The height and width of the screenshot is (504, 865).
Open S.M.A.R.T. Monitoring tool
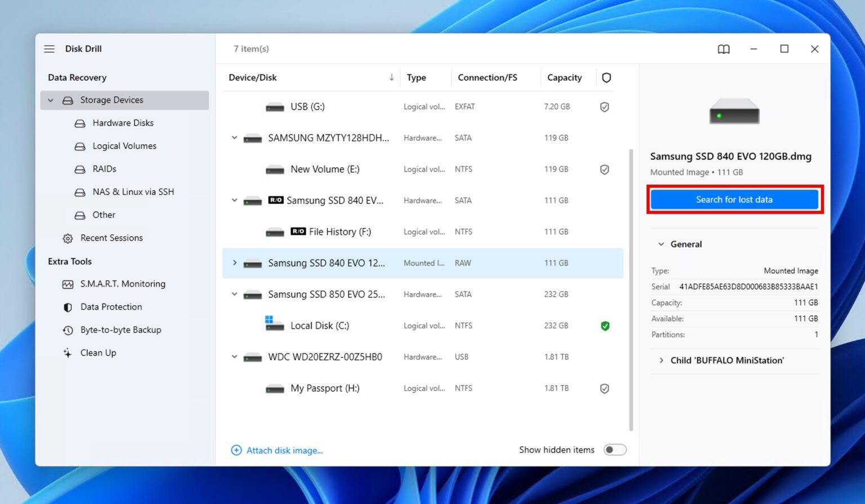pos(123,284)
